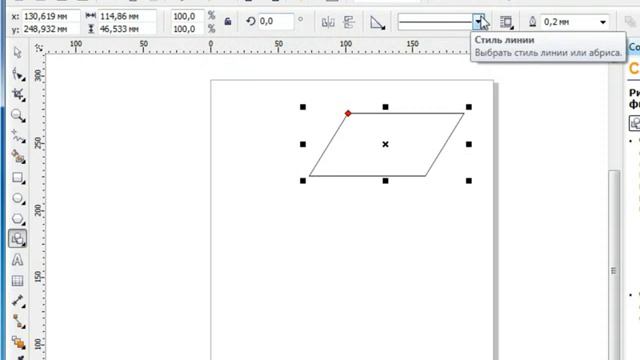Select the Polygon tool
Image resolution: width=640 pixels, height=360 pixels.
[18, 219]
